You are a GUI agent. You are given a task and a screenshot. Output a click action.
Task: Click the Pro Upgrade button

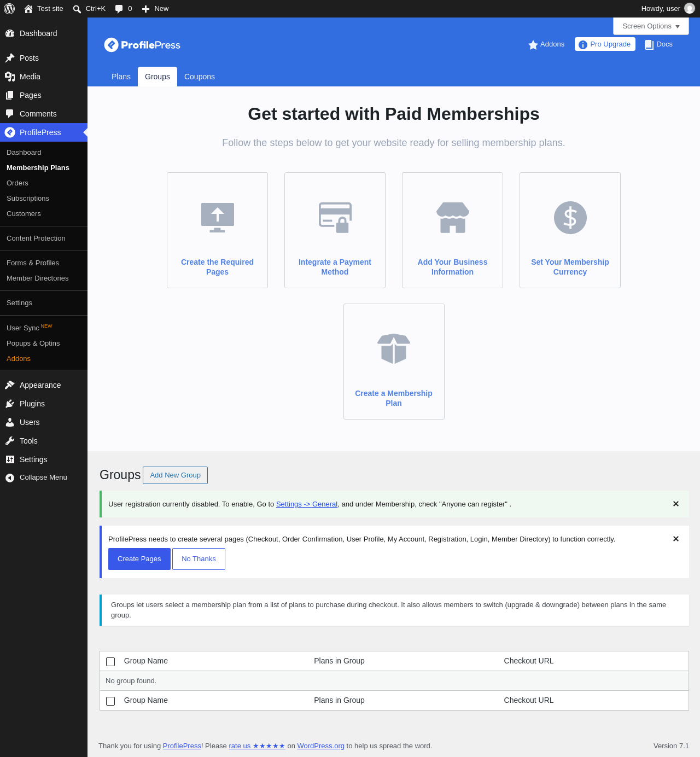tap(605, 44)
